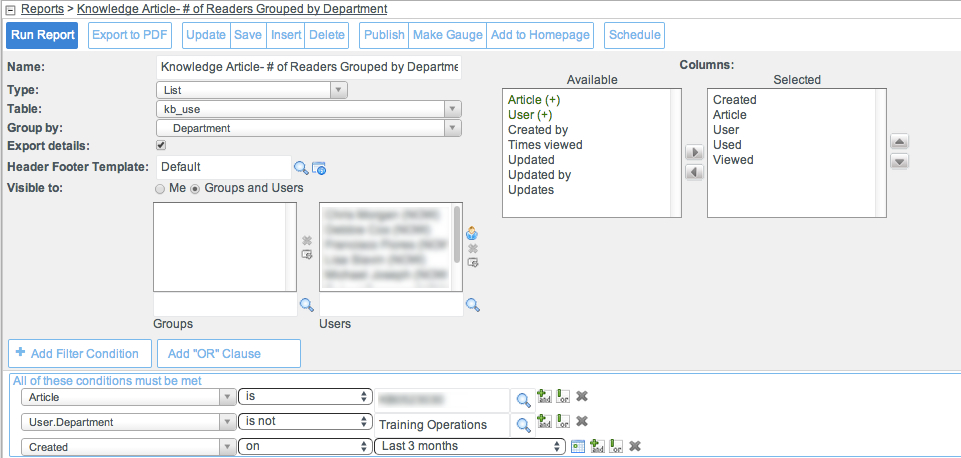Click the Run Report button
The width and height of the screenshot is (961, 458).
point(42,35)
